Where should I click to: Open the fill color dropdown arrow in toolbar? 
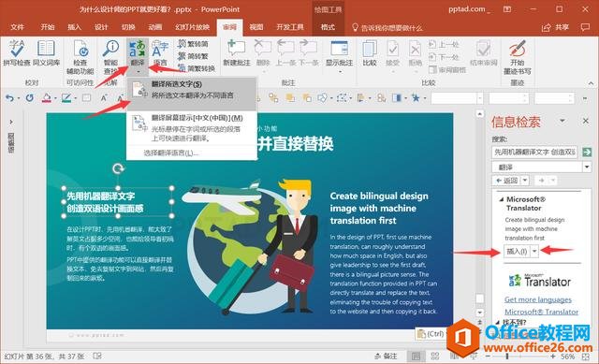56,98
